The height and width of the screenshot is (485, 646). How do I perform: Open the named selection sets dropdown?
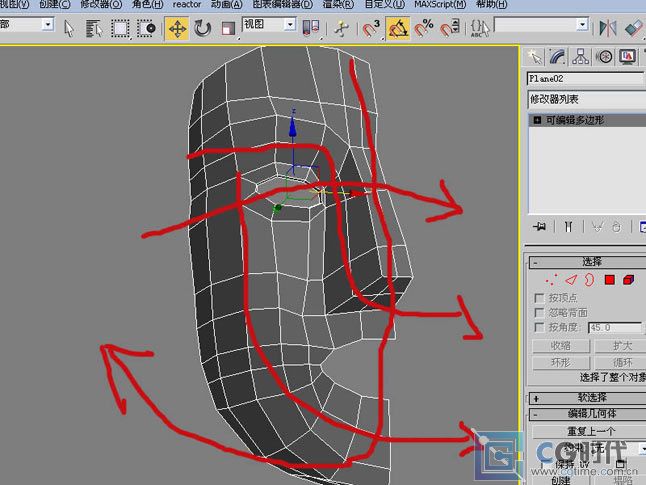[x=582, y=25]
